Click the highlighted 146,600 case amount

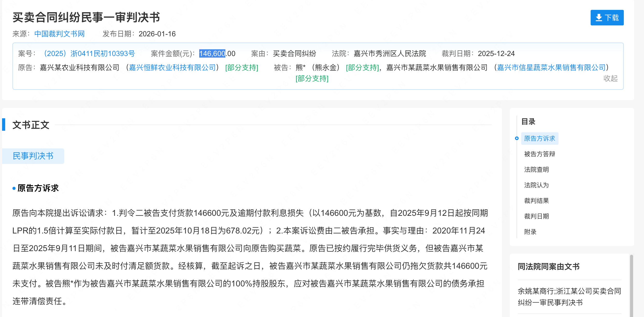click(x=212, y=54)
